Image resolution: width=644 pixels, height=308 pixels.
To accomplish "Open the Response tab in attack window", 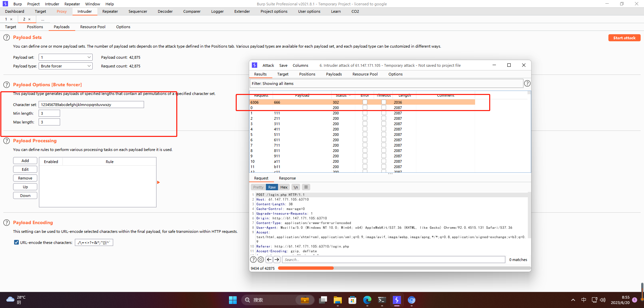I will 287,178.
